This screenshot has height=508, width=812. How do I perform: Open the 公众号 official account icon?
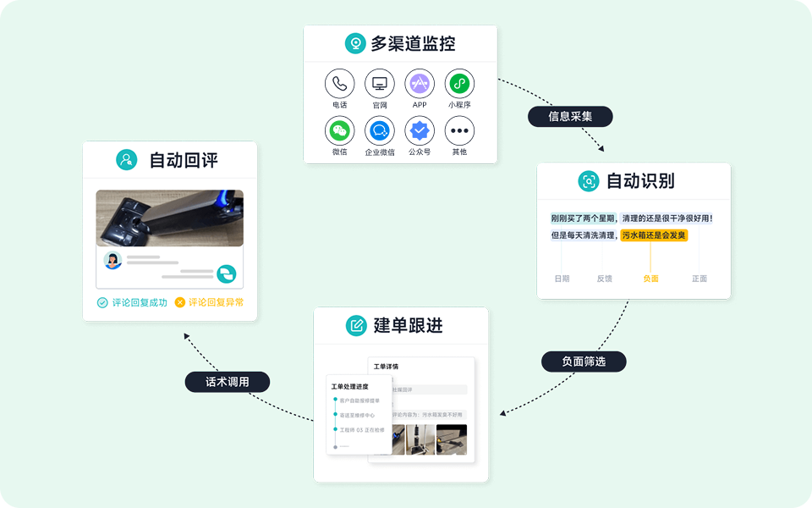(x=419, y=131)
